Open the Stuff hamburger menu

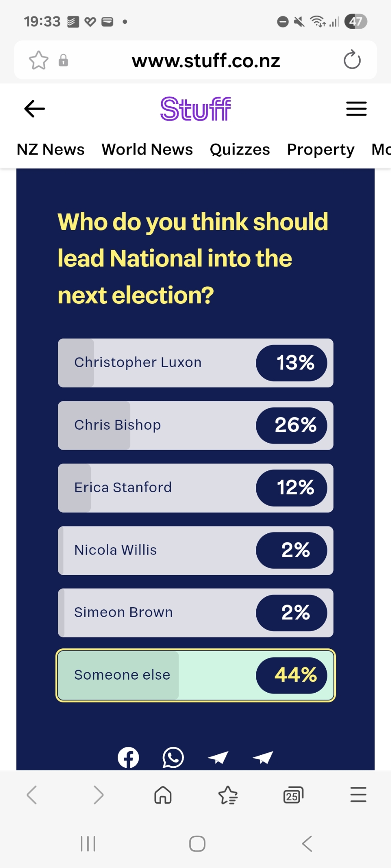pos(356,108)
